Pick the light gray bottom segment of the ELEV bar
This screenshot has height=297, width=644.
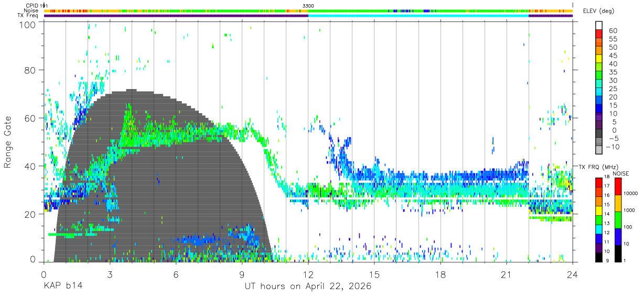point(599,151)
